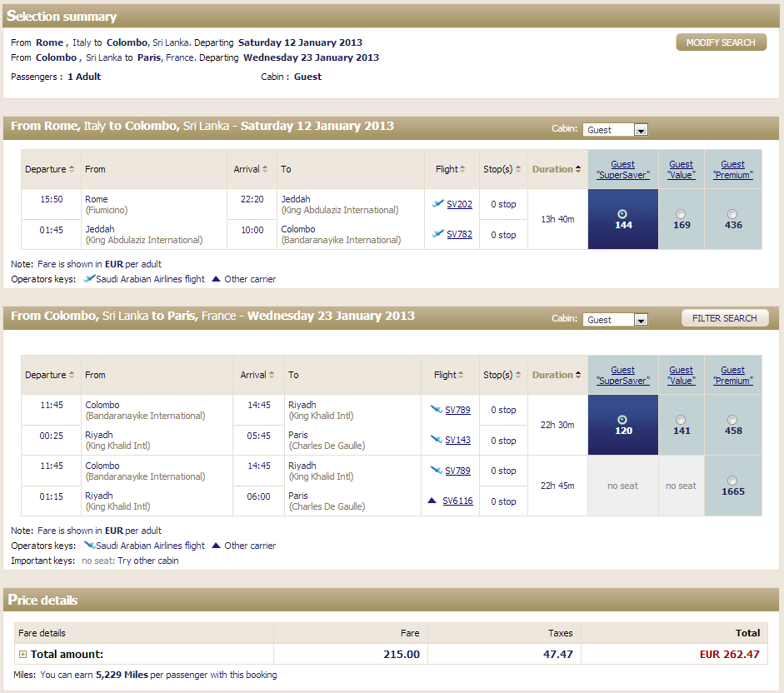Select the 169 Guest Value outbound fare

tap(681, 214)
